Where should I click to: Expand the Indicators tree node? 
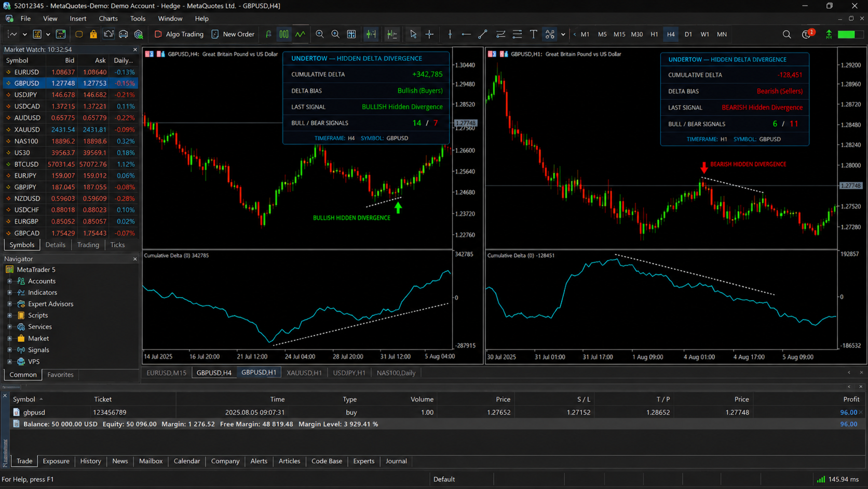pyautogui.click(x=9, y=293)
